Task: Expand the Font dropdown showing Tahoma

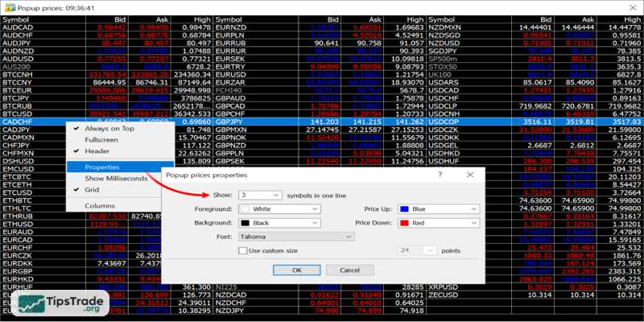Action: [348, 237]
